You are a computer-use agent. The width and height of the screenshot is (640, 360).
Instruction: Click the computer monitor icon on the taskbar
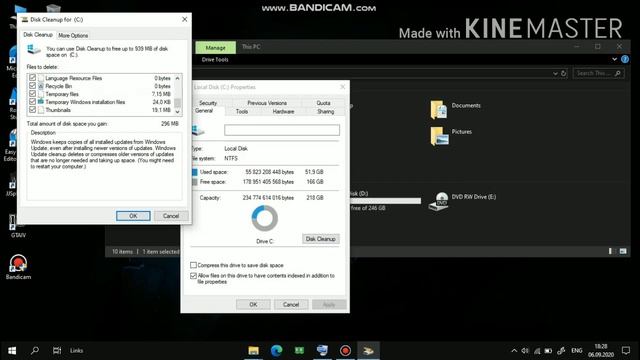(x=322, y=351)
